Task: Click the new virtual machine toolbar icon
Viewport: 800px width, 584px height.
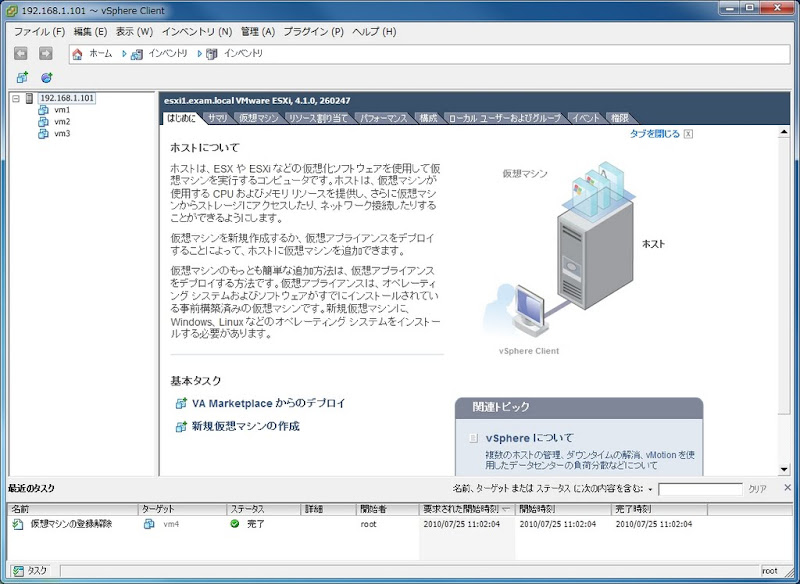Action: [22, 78]
